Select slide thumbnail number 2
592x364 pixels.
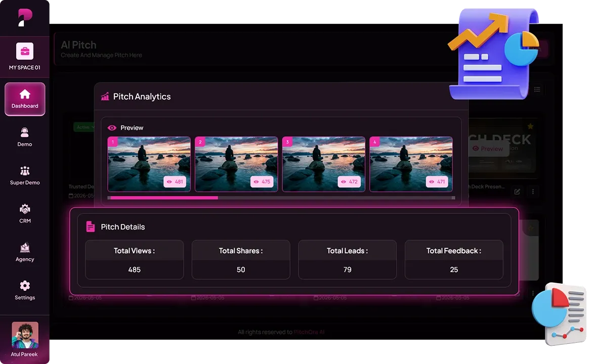236,164
